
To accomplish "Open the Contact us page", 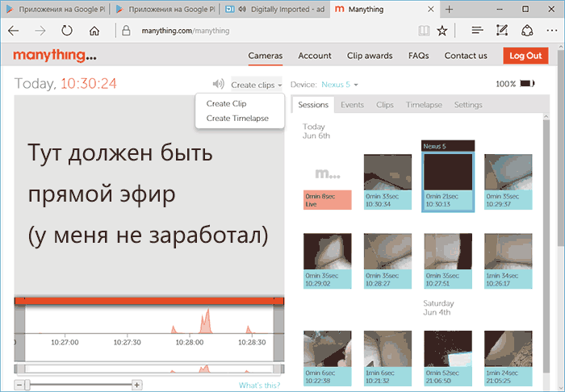I will (466, 56).
